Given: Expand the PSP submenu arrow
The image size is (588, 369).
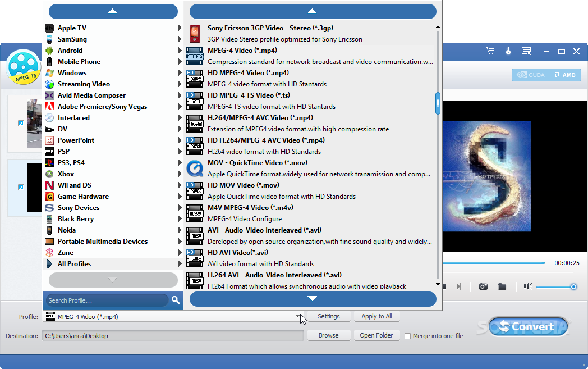Looking at the screenshot, I should point(180,152).
